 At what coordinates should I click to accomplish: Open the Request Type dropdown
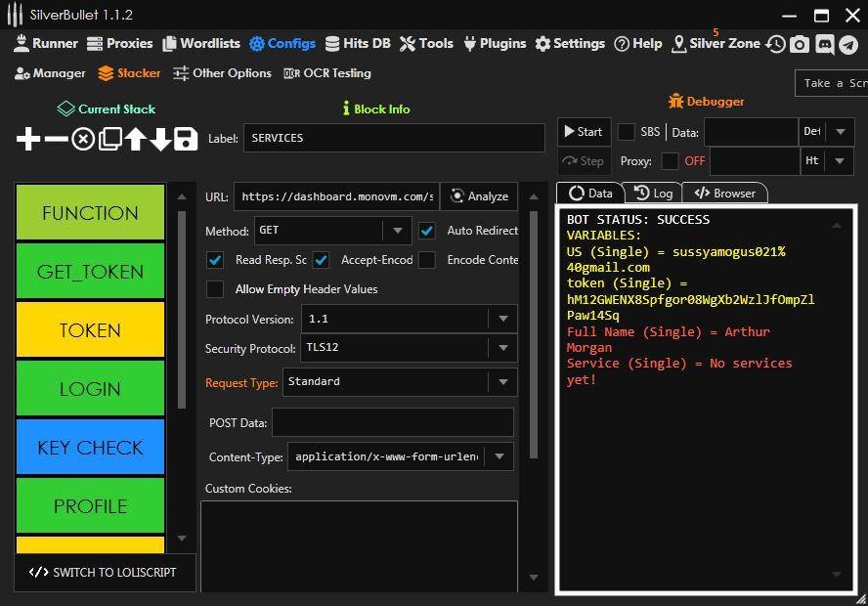(x=502, y=382)
